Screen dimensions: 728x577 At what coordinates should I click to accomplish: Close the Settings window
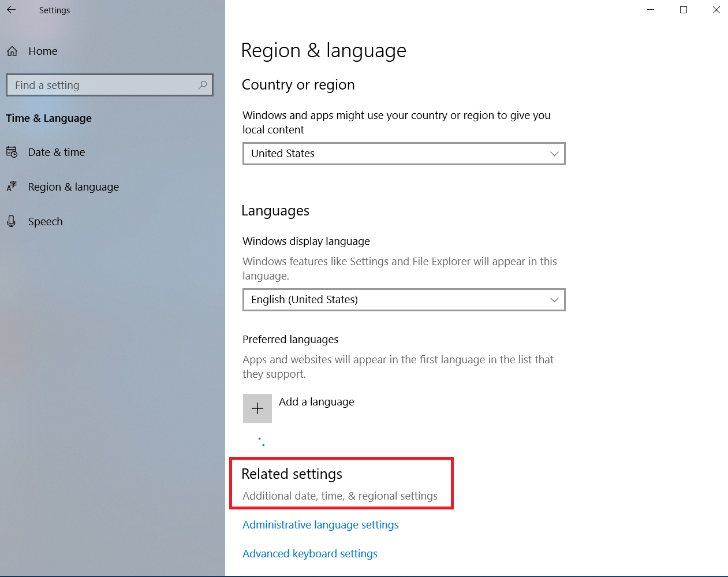point(716,10)
